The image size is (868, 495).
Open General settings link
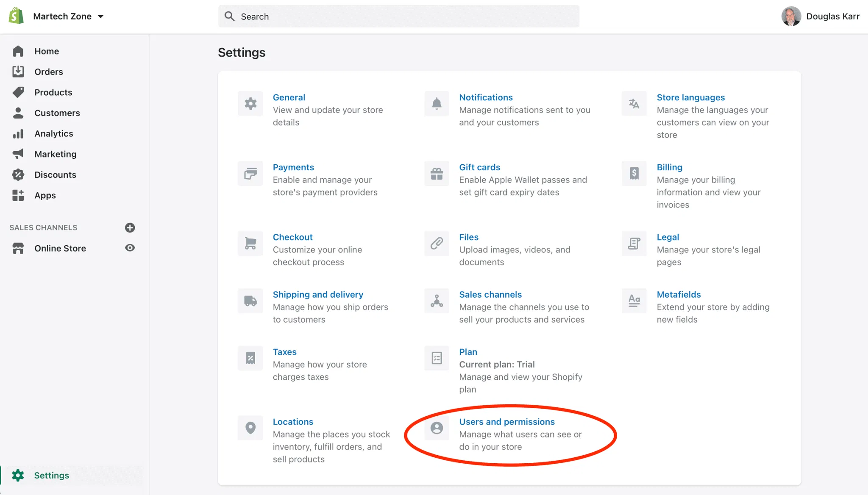coord(289,97)
